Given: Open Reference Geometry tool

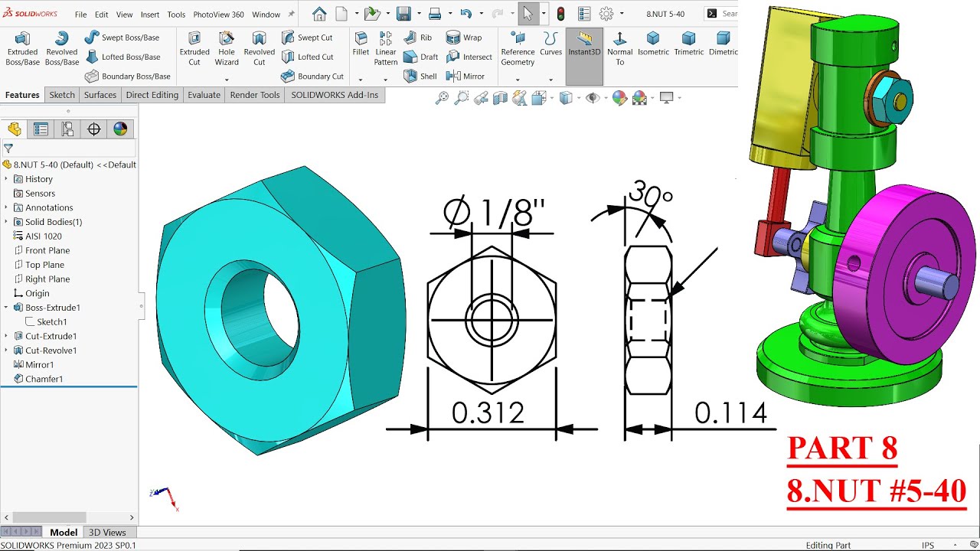Looking at the screenshot, I should (x=518, y=48).
